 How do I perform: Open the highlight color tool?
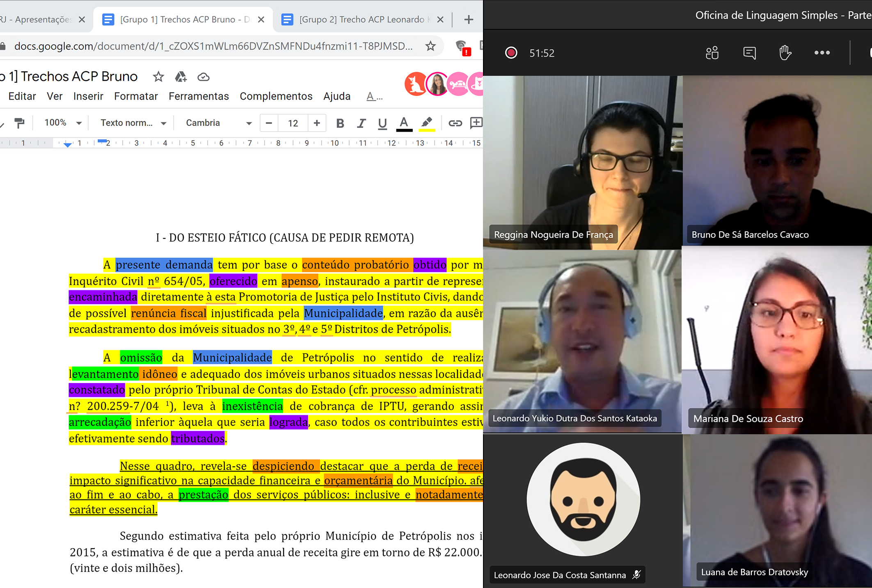[427, 123]
